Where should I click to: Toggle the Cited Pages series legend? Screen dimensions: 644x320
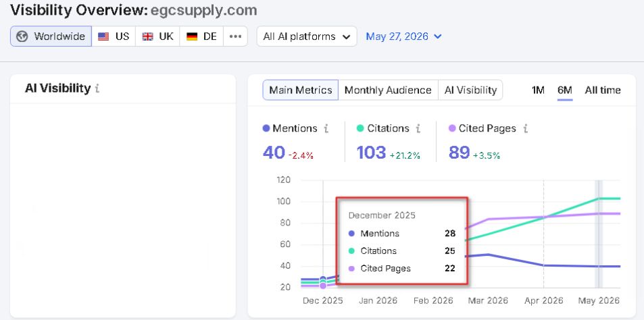coord(482,128)
